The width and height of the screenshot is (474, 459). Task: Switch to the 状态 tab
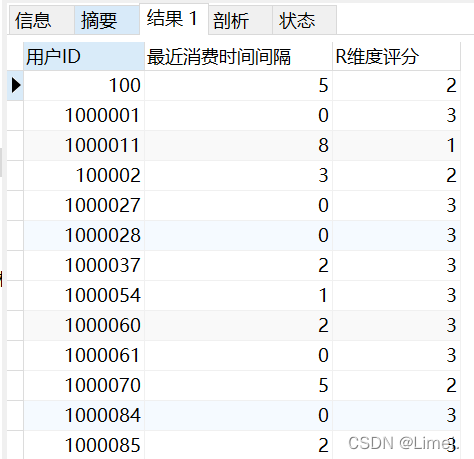tap(304, 20)
